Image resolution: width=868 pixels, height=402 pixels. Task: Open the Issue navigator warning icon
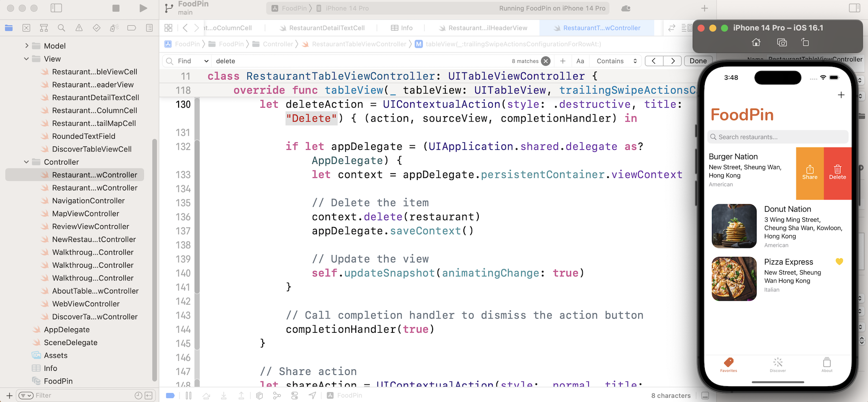click(x=79, y=28)
